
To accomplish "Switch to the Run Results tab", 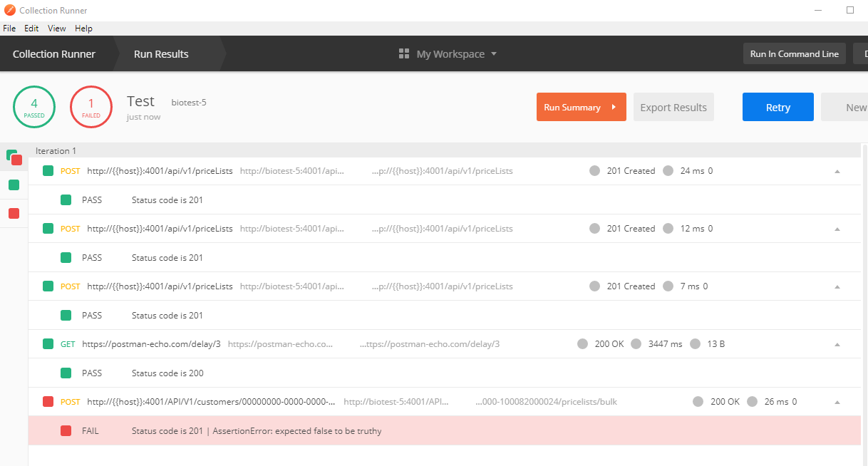I will [x=161, y=54].
